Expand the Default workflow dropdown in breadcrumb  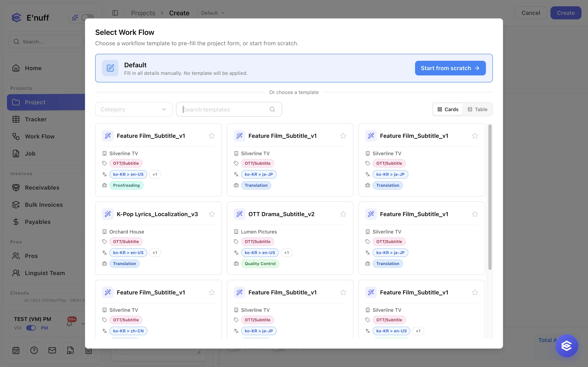[212, 13]
